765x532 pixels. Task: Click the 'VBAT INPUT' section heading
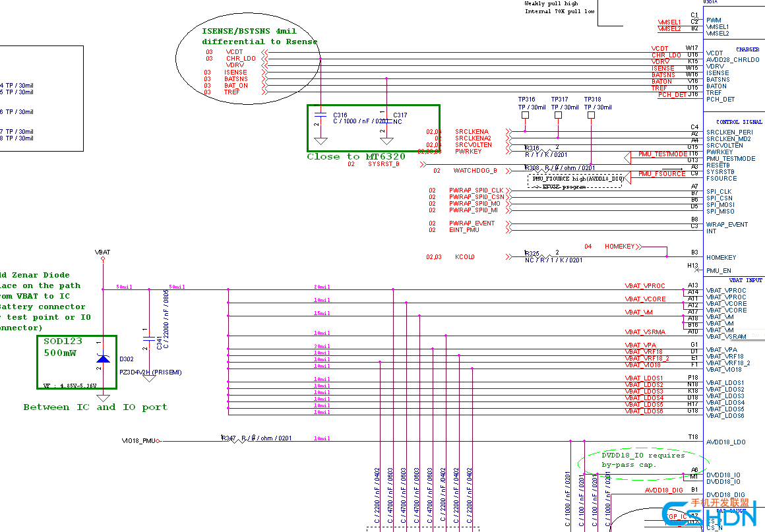745,280
